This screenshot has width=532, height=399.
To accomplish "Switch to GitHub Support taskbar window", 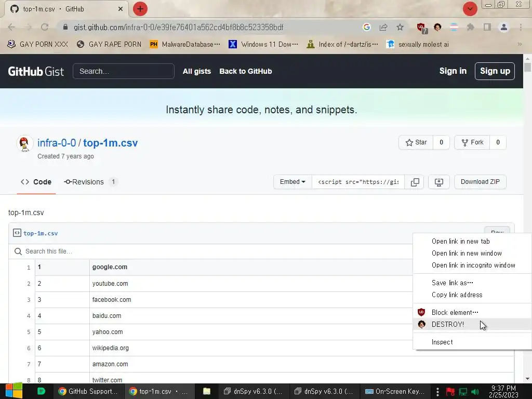I will (x=88, y=391).
